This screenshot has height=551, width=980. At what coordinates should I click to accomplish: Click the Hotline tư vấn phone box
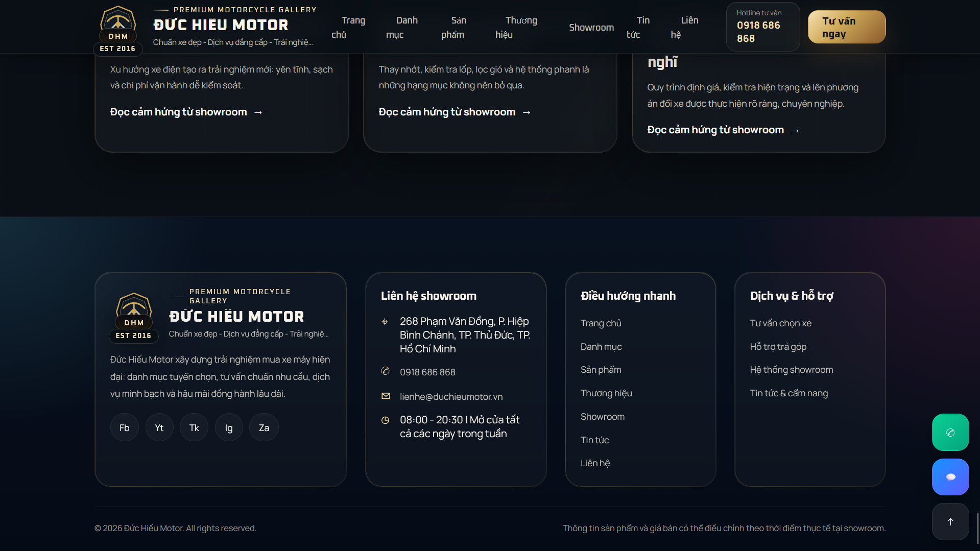click(x=762, y=27)
